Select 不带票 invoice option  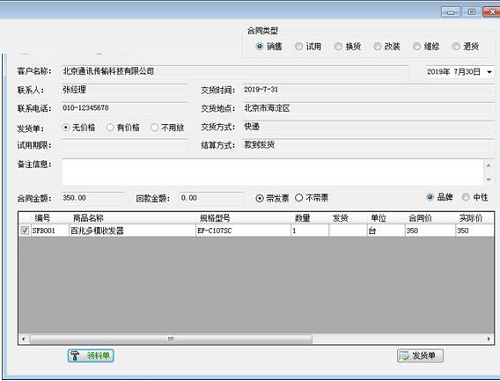point(299,198)
